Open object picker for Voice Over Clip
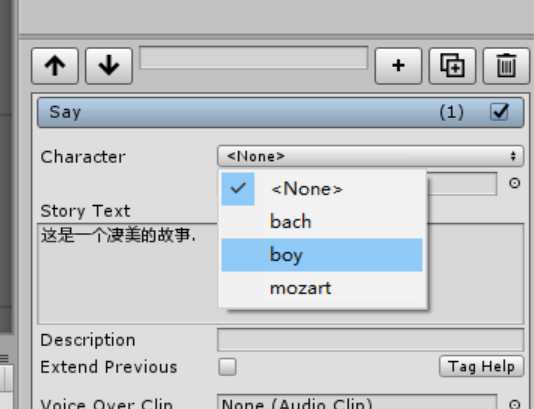 point(514,404)
